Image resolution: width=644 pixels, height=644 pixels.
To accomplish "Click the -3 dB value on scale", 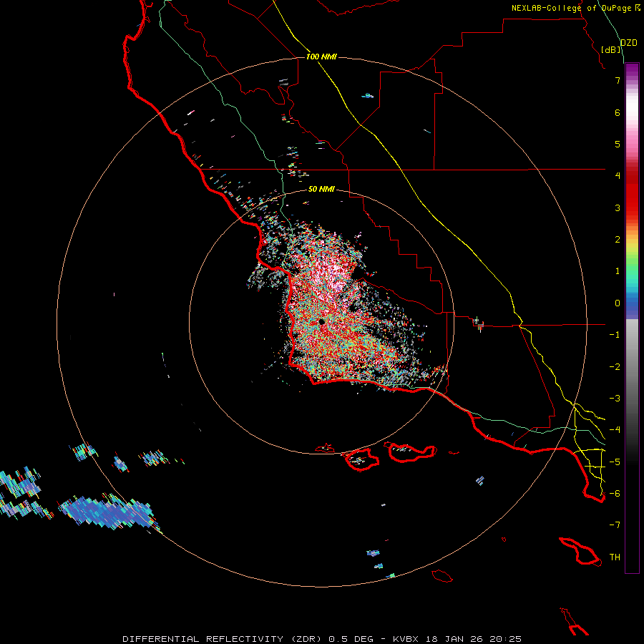I will pos(615,399).
